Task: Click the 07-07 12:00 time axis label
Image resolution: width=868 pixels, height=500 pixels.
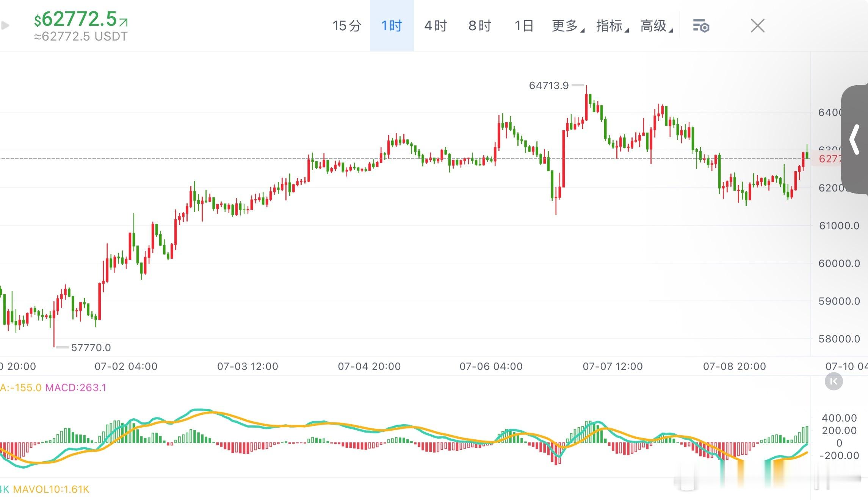Action: coord(613,366)
